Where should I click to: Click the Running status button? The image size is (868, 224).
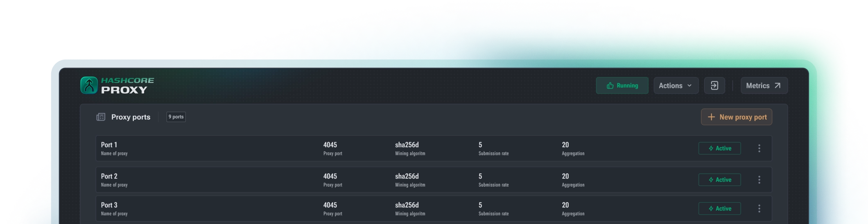pos(622,85)
